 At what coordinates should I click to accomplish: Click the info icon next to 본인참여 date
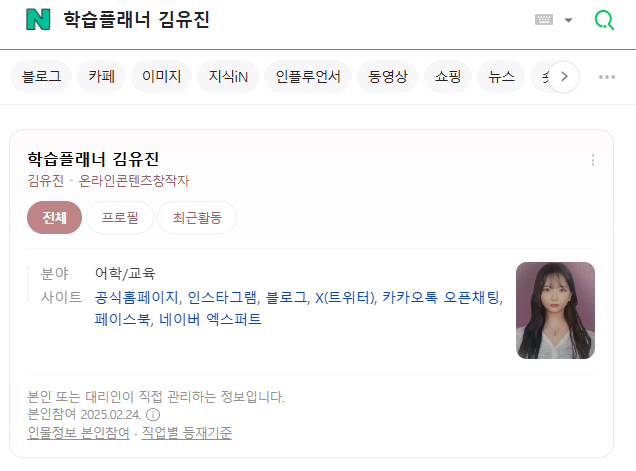point(153,415)
